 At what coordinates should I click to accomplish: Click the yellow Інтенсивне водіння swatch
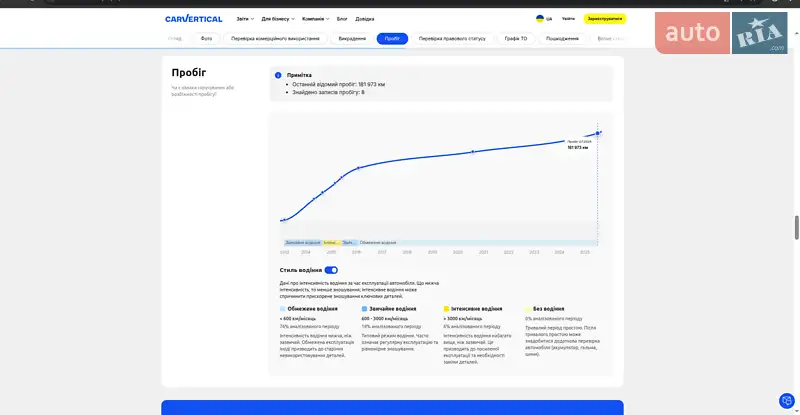click(x=446, y=309)
